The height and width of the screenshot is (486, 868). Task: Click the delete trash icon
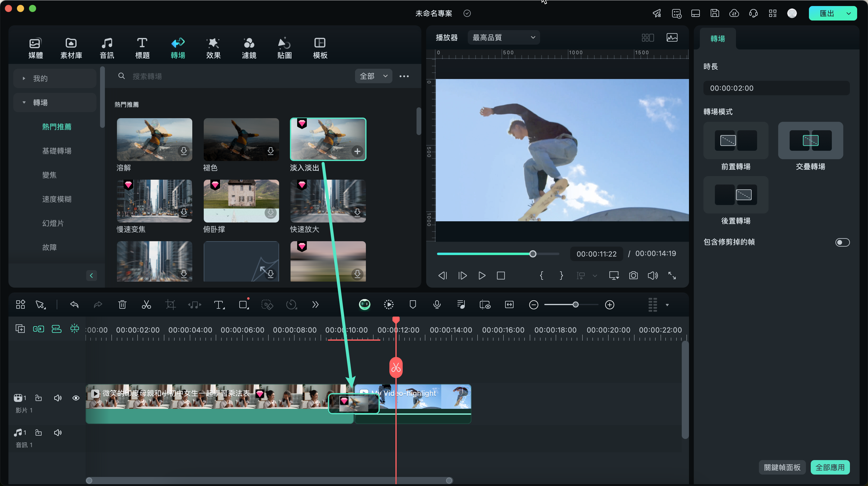click(x=122, y=305)
